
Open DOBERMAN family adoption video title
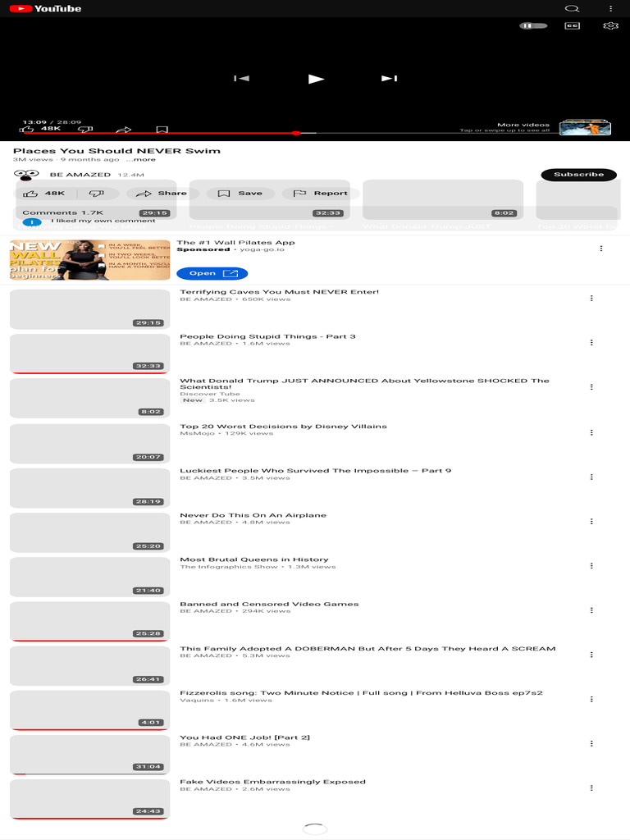[x=367, y=648]
